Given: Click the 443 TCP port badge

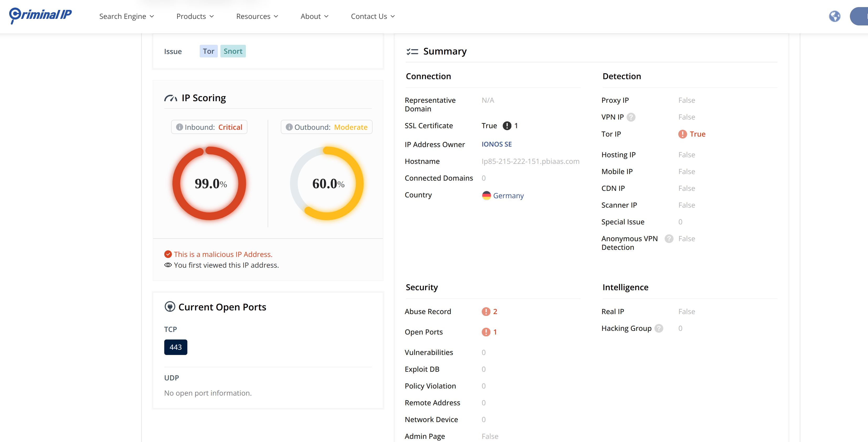Looking at the screenshot, I should pyautogui.click(x=176, y=347).
